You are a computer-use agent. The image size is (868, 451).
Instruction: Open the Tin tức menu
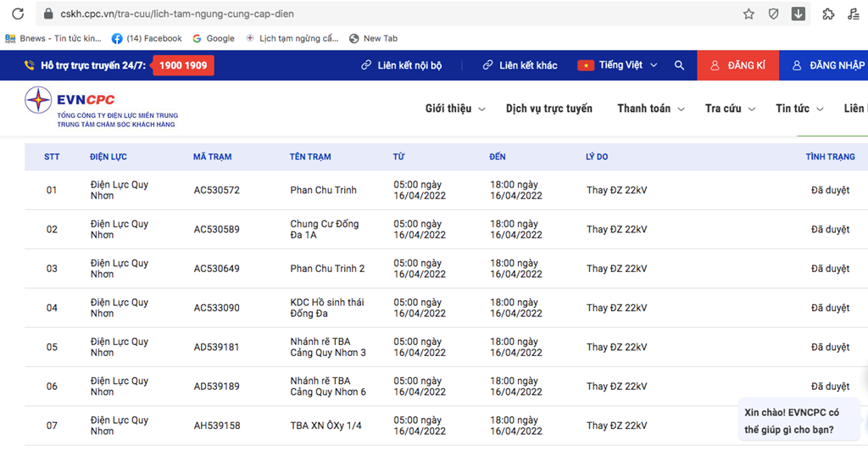(x=799, y=109)
